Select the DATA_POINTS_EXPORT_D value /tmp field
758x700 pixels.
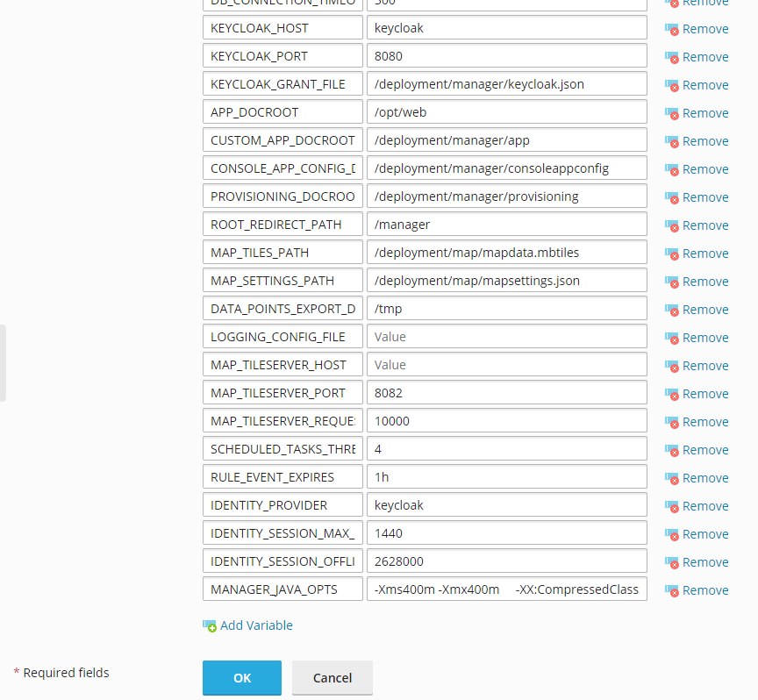pos(506,309)
